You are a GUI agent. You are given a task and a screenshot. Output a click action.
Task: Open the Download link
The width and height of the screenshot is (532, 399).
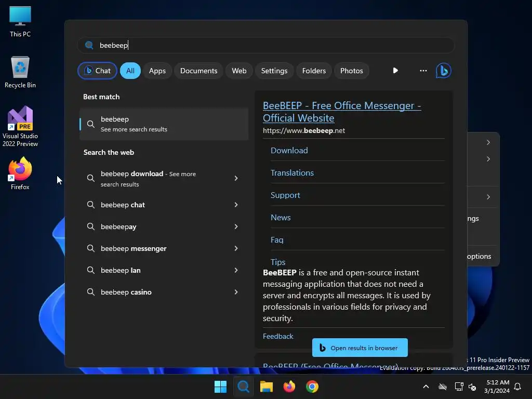pyautogui.click(x=289, y=150)
